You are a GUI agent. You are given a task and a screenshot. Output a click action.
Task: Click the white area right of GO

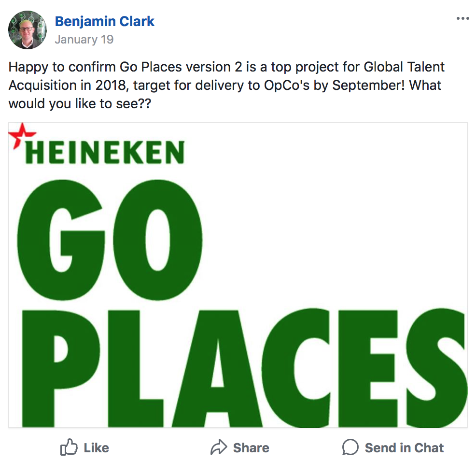[334, 237]
